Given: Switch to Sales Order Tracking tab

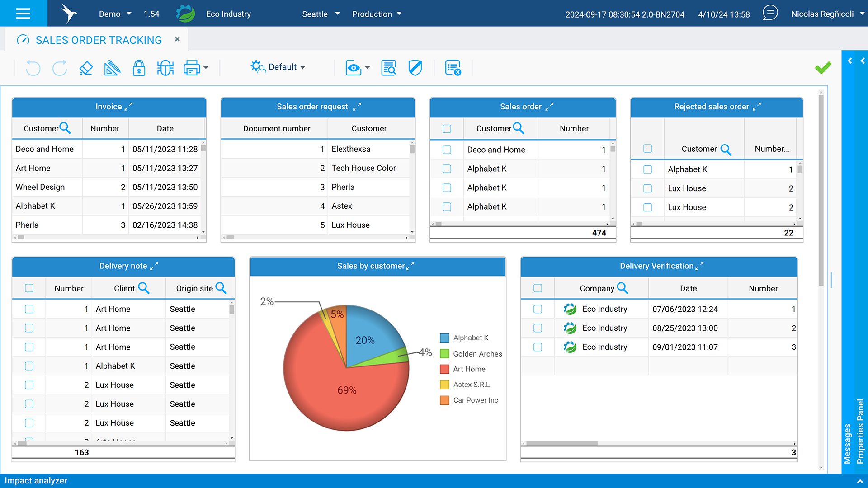Looking at the screenshot, I should [x=98, y=40].
